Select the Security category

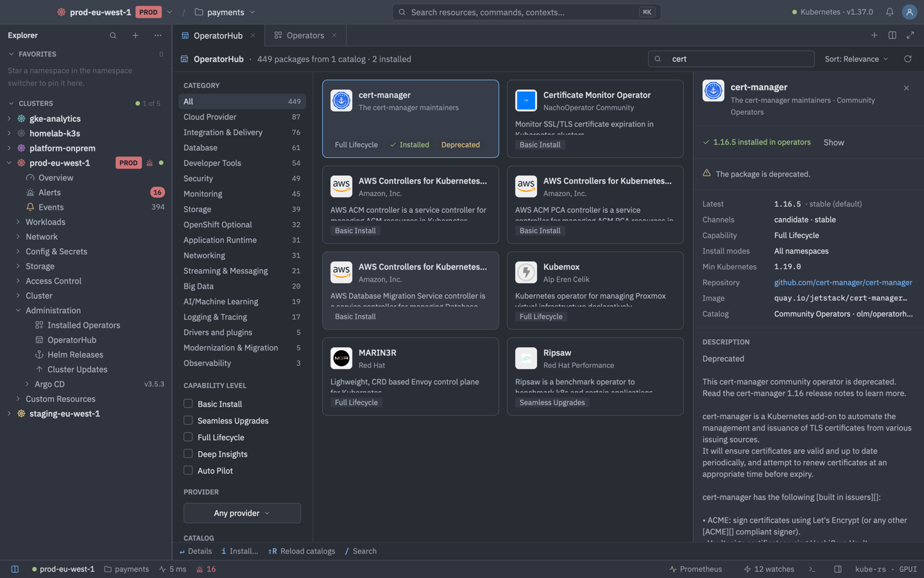coord(242,178)
